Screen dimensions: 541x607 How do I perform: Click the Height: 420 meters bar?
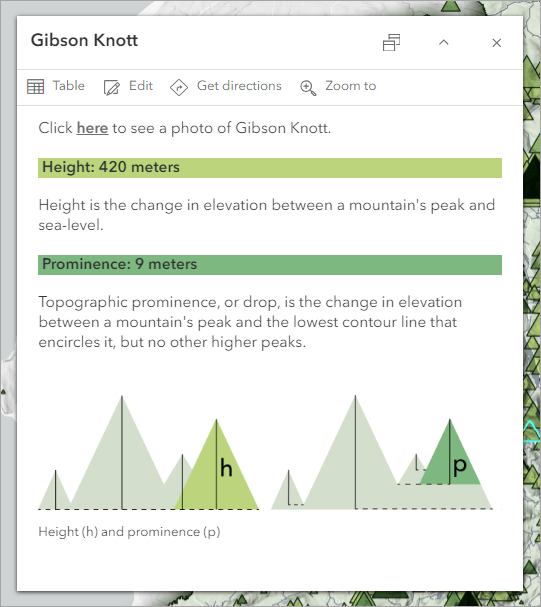(270, 168)
